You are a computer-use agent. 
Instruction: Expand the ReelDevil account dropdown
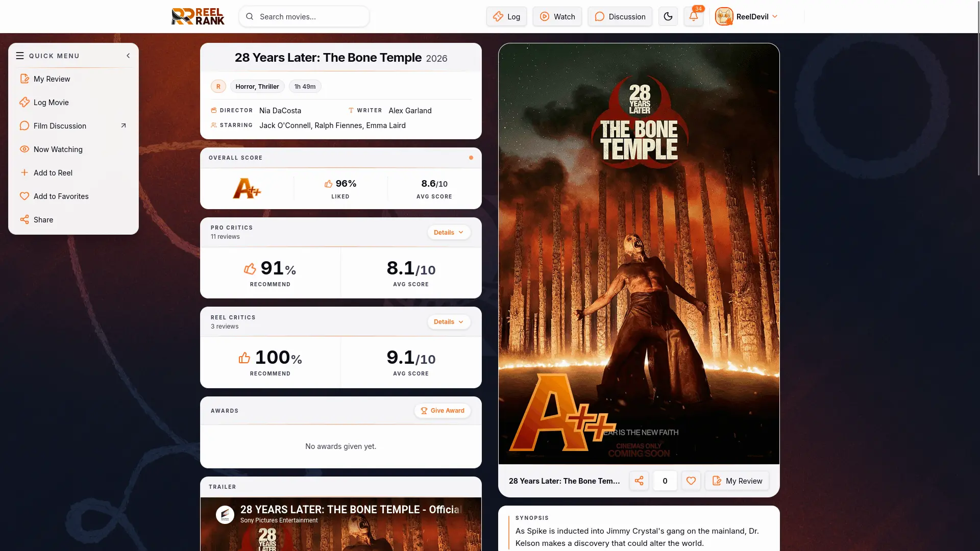click(x=775, y=16)
